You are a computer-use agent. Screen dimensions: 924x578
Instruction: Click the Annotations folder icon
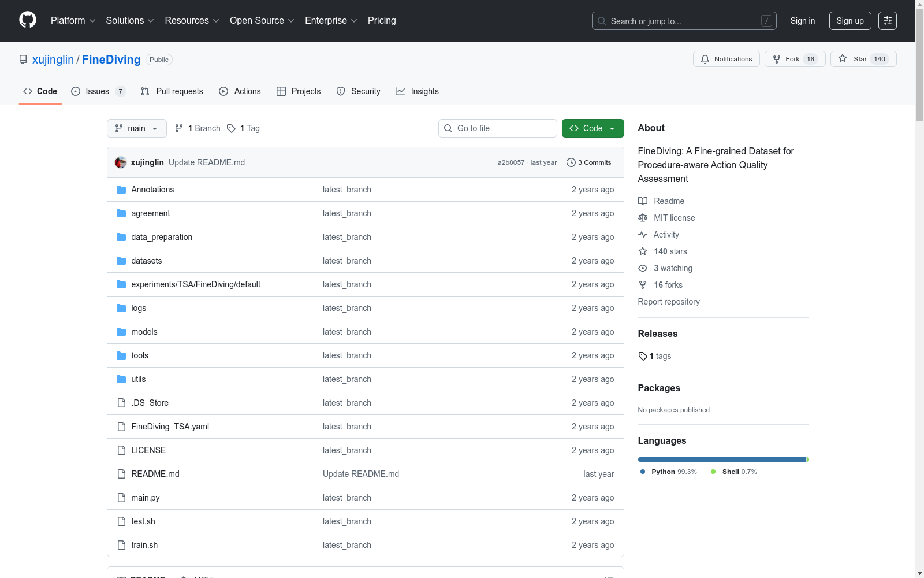click(x=121, y=190)
